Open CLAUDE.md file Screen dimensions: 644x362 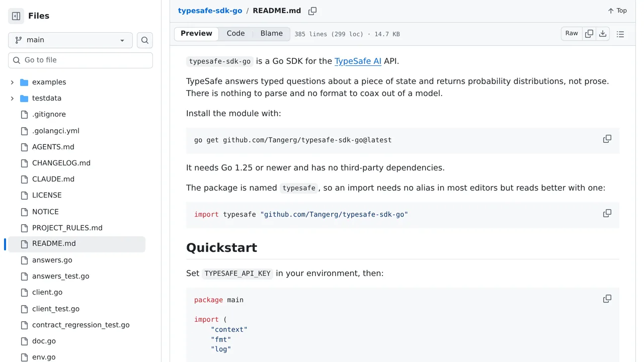[53, 179]
